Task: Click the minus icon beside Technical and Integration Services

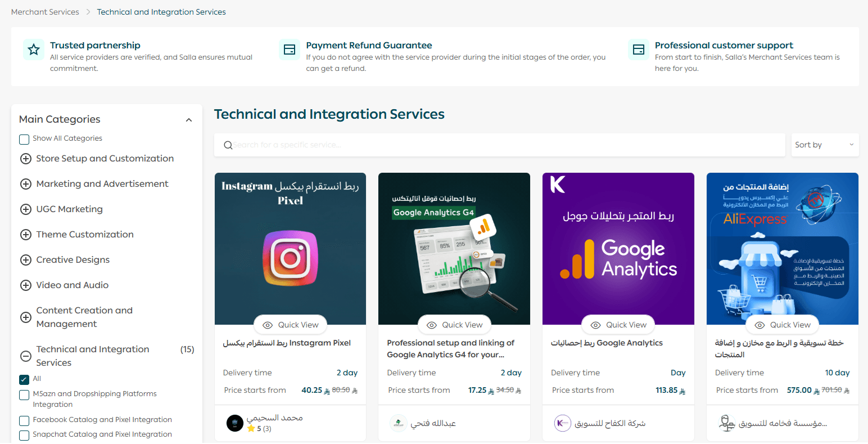Action: click(x=26, y=356)
